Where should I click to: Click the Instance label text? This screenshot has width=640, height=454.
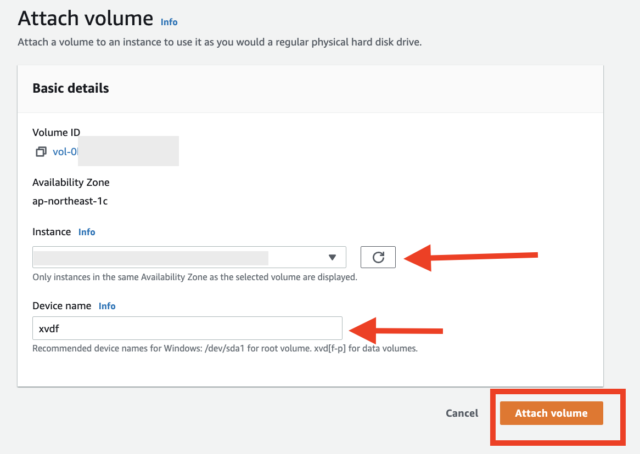point(51,232)
